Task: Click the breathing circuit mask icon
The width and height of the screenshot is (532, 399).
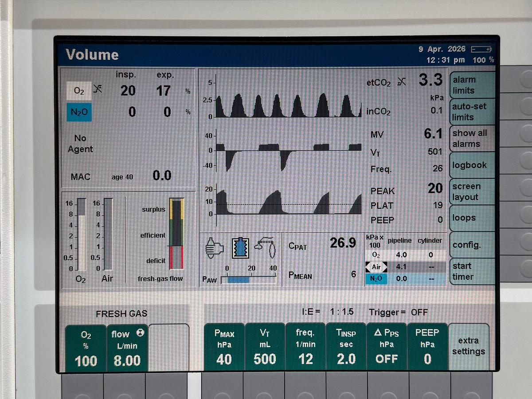Action: point(265,247)
